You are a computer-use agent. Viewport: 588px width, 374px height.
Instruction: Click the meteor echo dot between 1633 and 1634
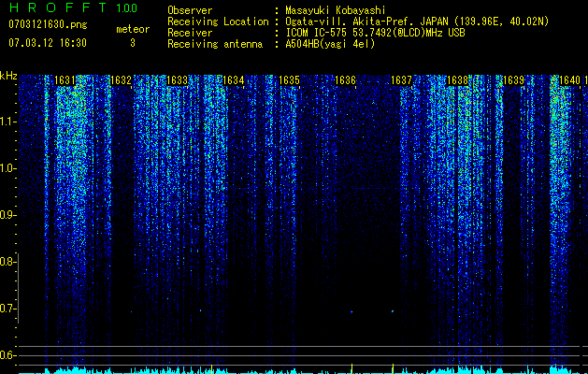pyautogui.click(x=200, y=310)
